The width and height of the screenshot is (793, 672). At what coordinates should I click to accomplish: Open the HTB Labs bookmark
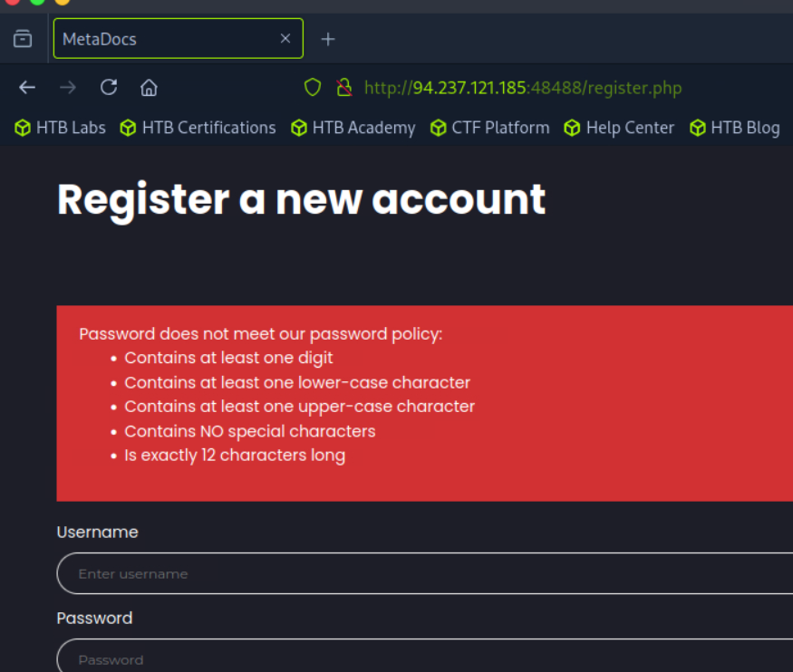(61, 128)
